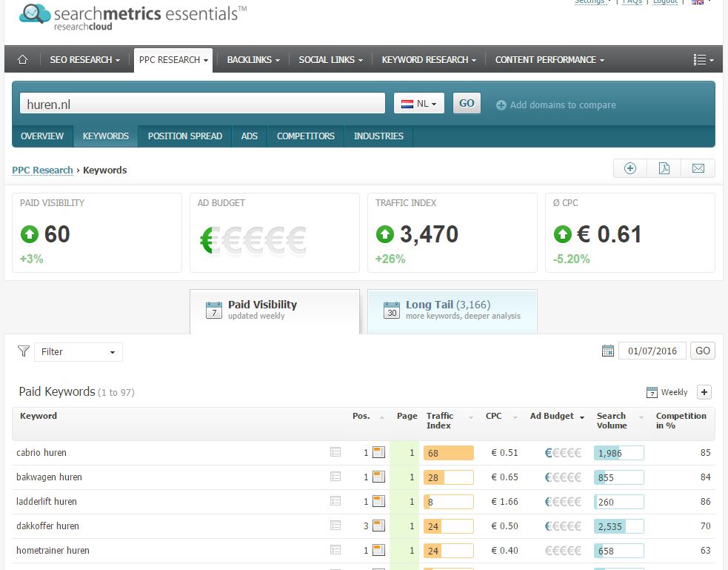Click keyword text dakkoffer huren
The height and width of the screenshot is (570, 728).
coord(48,526)
